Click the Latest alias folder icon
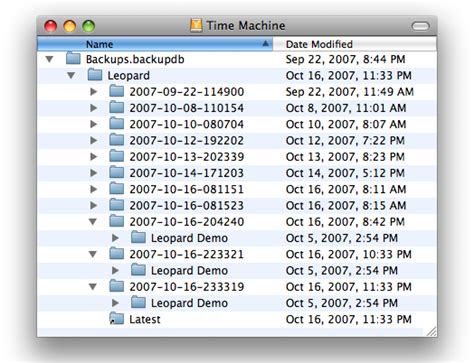The width and height of the screenshot is (474, 363). (117, 319)
